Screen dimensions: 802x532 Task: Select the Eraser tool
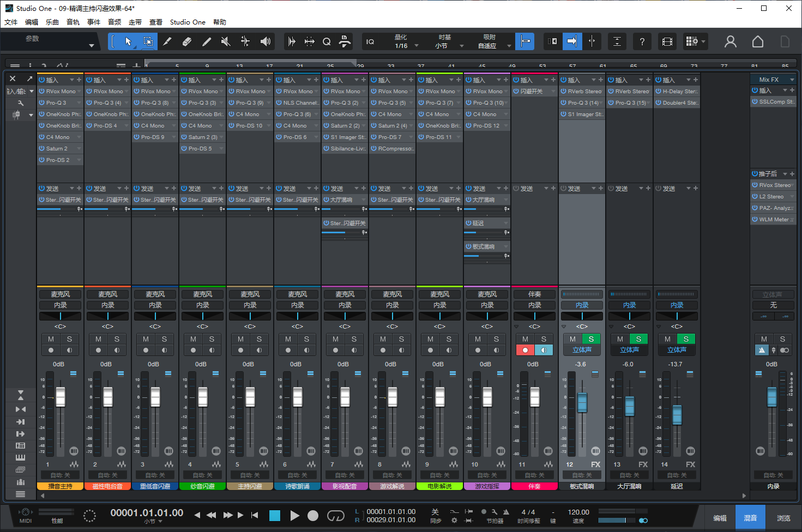[187, 41]
